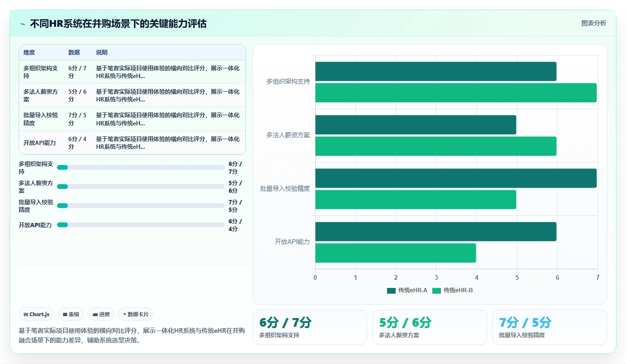Toggle the 传统eHR-A legend swatch
The image size is (626, 364).
coord(391,290)
